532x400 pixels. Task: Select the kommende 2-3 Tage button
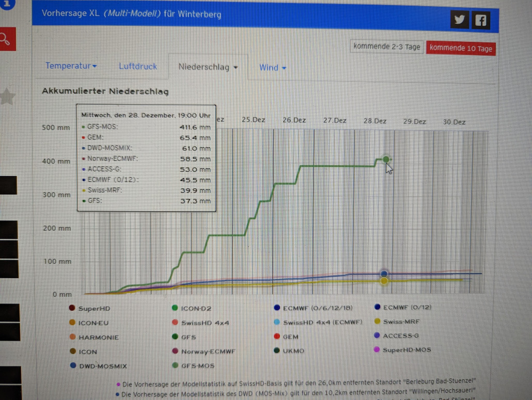coord(386,47)
